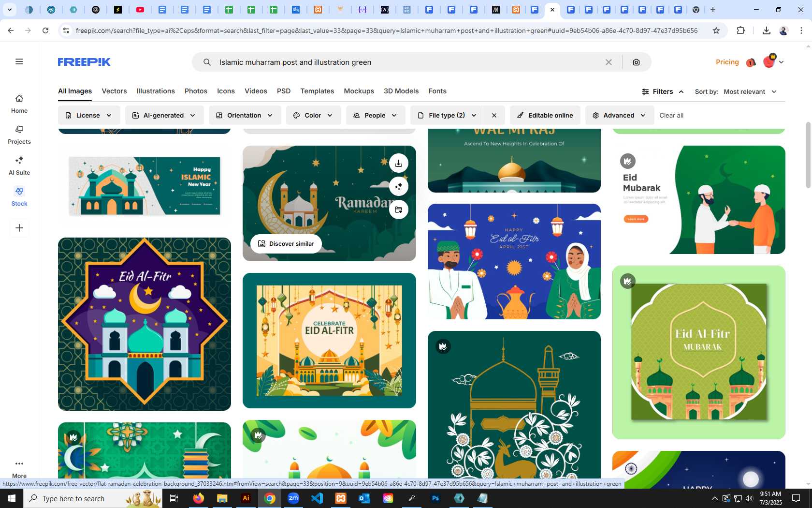Clear the search query text

coord(609,62)
